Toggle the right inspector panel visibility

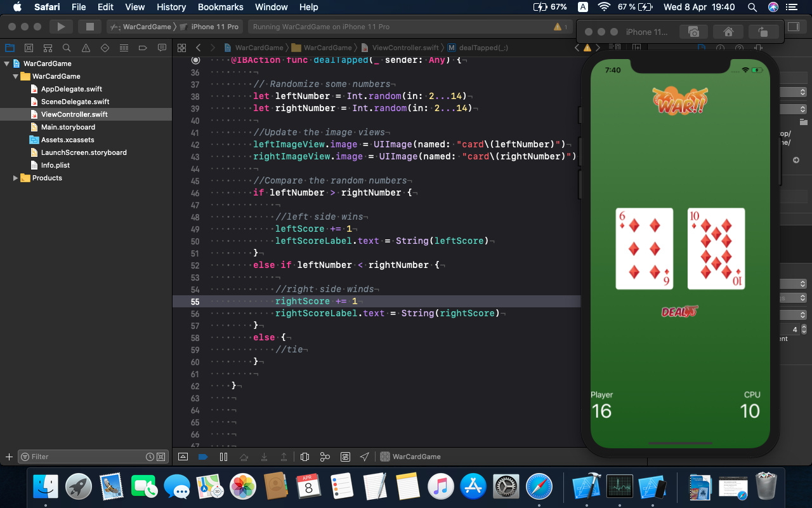[794, 27]
